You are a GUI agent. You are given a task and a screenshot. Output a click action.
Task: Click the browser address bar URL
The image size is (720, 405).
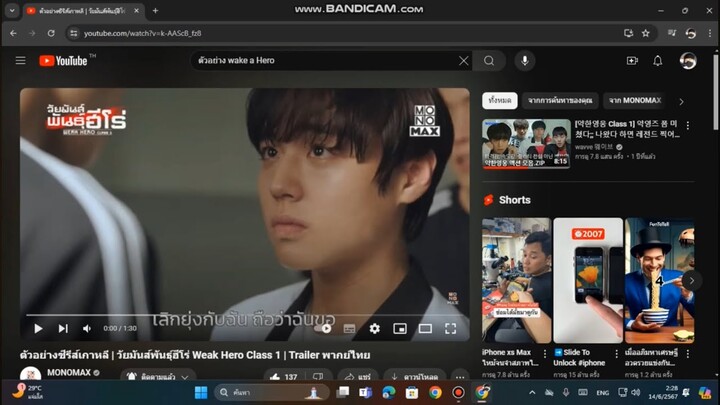pyautogui.click(x=142, y=33)
